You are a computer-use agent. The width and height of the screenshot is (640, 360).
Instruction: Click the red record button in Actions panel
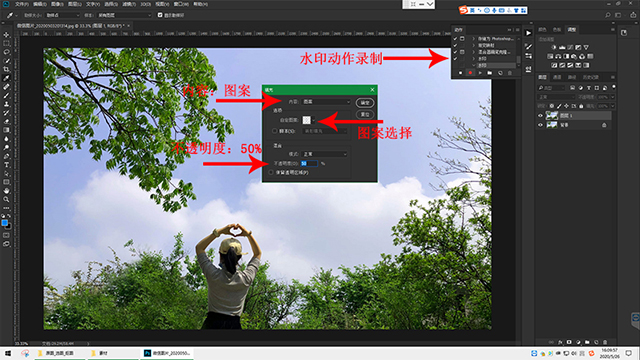(x=470, y=73)
